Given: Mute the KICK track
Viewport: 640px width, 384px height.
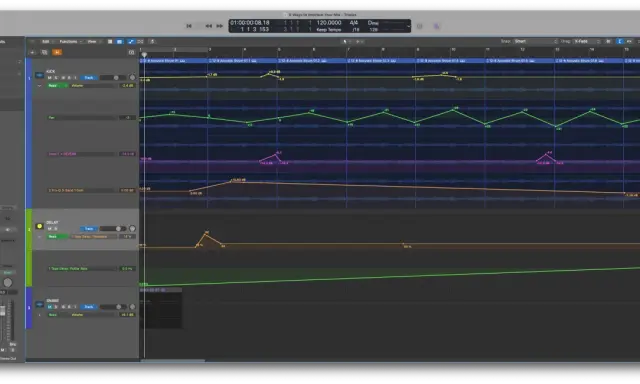Looking at the screenshot, I should click(50, 78).
